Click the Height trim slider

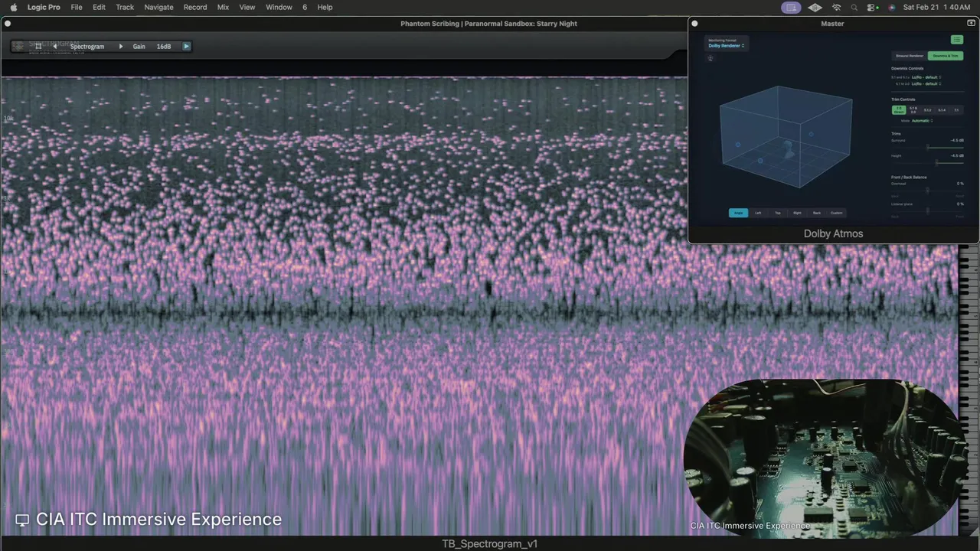pos(928,162)
